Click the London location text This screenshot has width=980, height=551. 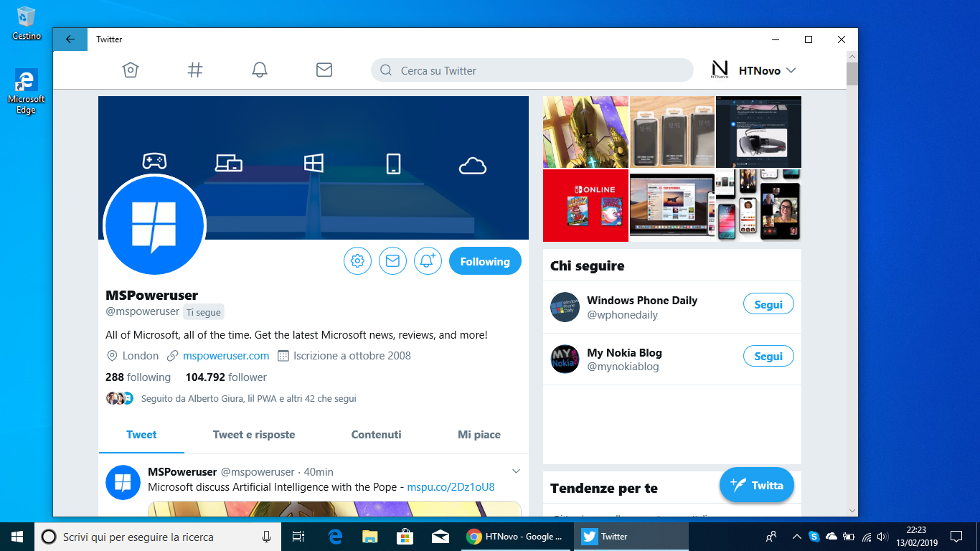tap(141, 355)
